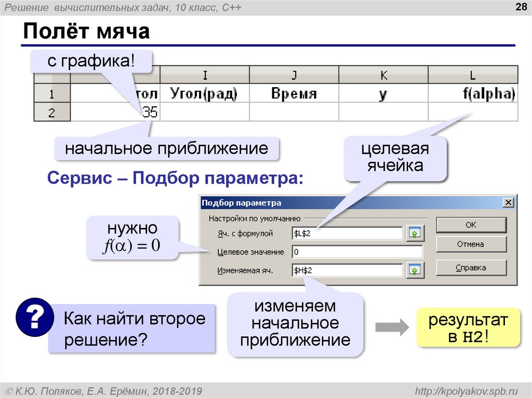The height and width of the screenshot is (398, 532).
Task: Select column K header
Action: [383, 75]
